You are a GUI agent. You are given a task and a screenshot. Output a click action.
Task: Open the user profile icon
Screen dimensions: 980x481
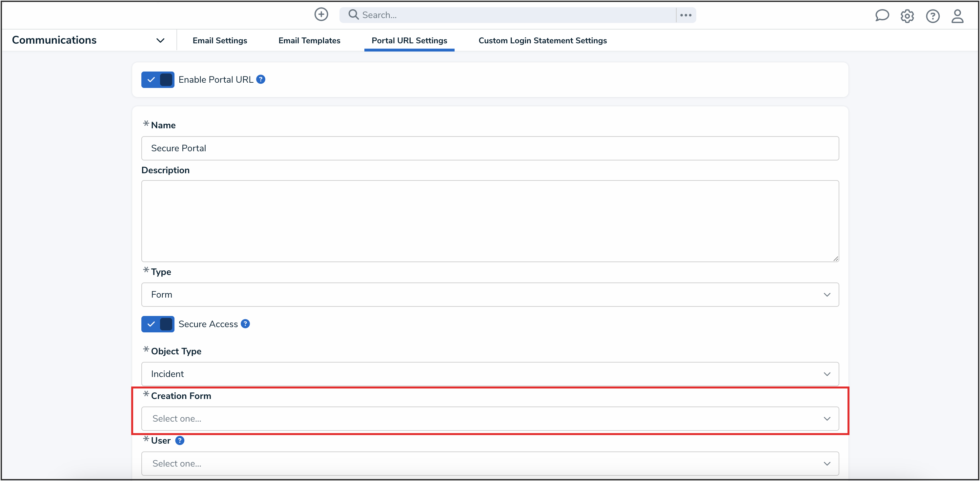pyautogui.click(x=957, y=16)
